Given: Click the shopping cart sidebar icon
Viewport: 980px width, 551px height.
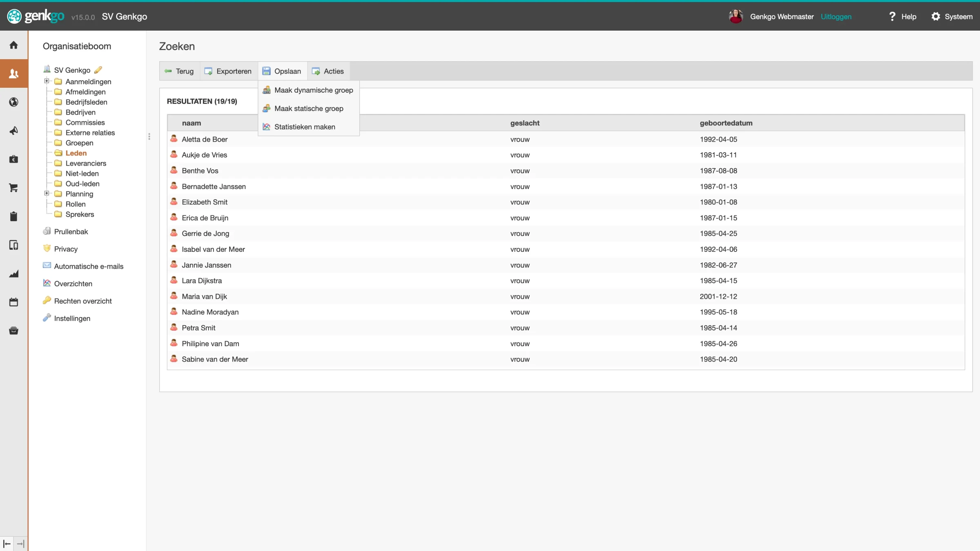Looking at the screenshot, I should 13,188.
